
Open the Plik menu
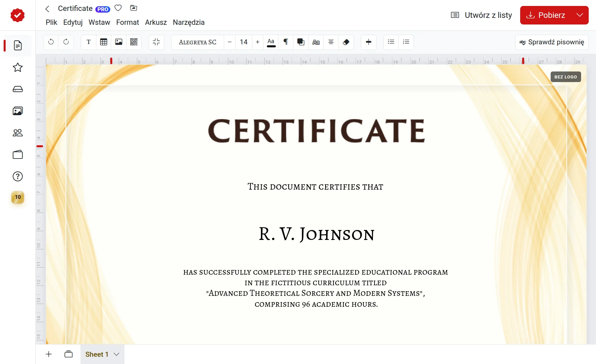tap(51, 22)
